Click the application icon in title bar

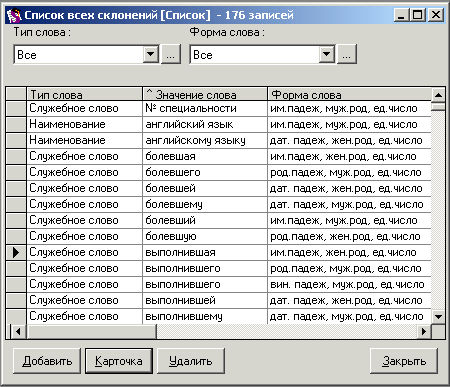[x=14, y=15]
